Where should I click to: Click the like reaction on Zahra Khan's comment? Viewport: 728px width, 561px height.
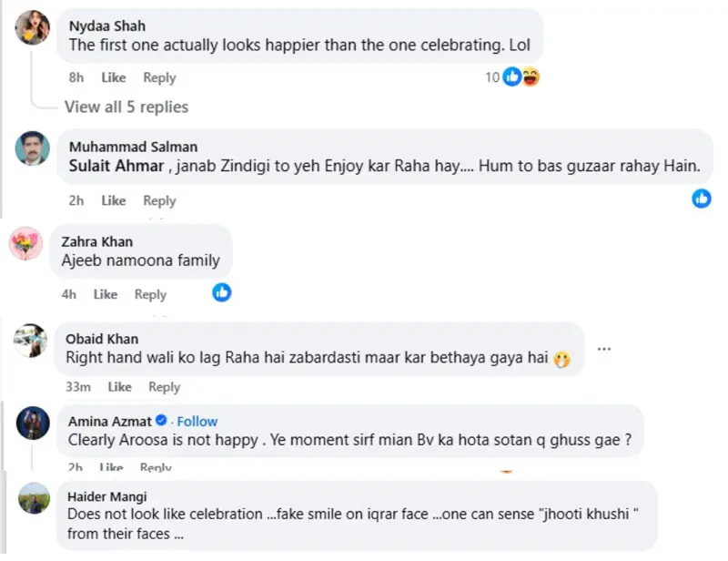(x=221, y=292)
